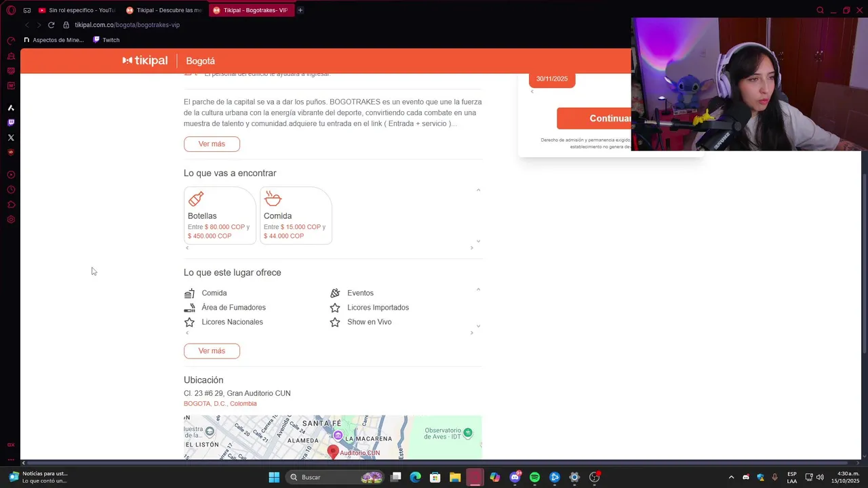Open Aria AI icon in sidebar
868x488 pixels.
11,108
